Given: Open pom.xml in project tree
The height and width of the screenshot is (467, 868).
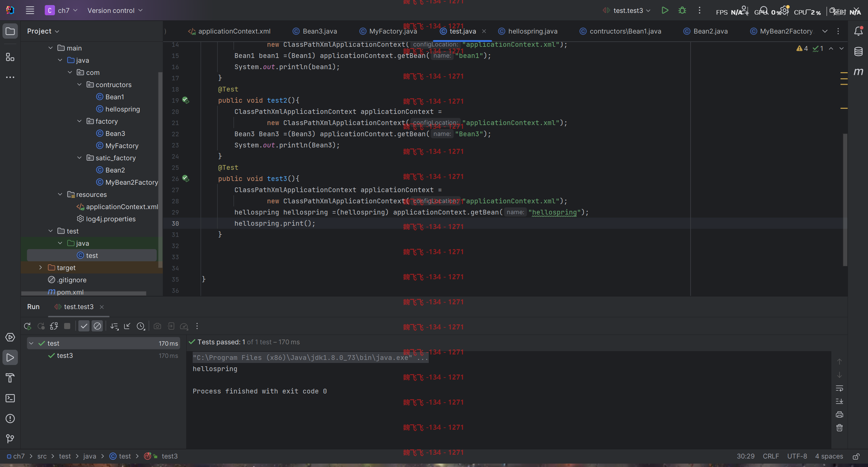Looking at the screenshot, I should (70, 292).
